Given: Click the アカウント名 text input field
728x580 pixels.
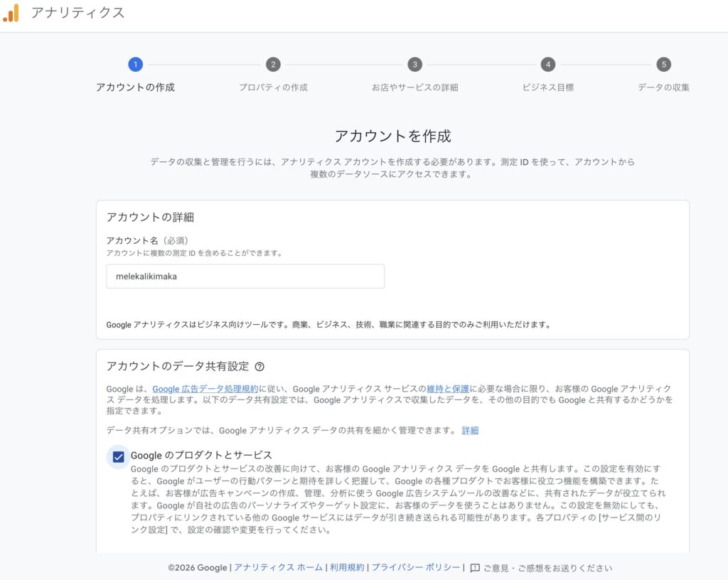Looking at the screenshot, I should [x=245, y=276].
